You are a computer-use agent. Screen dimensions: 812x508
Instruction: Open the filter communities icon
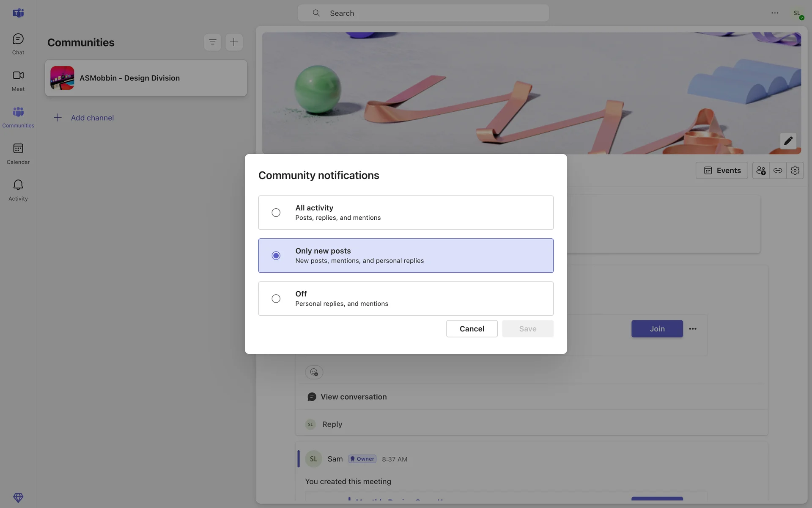(212, 42)
